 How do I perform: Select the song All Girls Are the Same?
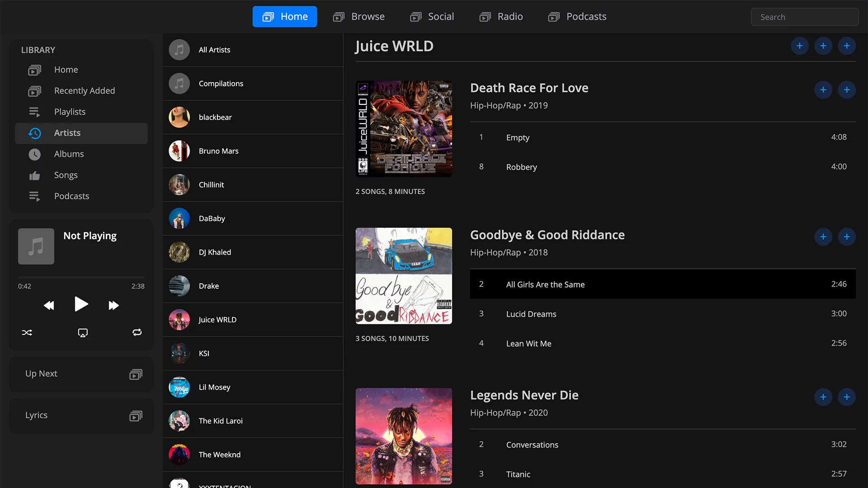pos(663,284)
